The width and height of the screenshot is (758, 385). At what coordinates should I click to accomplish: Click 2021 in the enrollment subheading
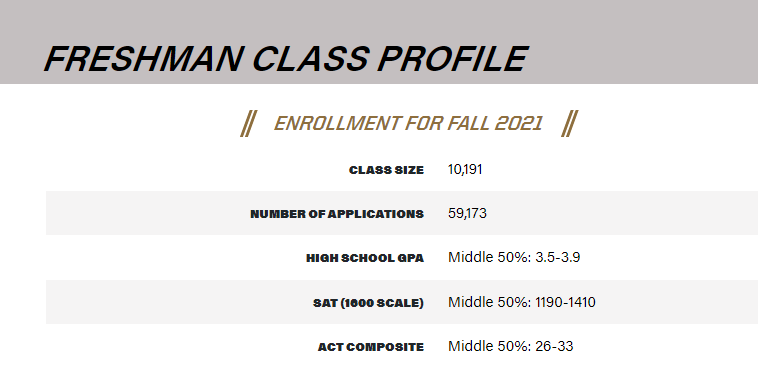coord(518,123)
